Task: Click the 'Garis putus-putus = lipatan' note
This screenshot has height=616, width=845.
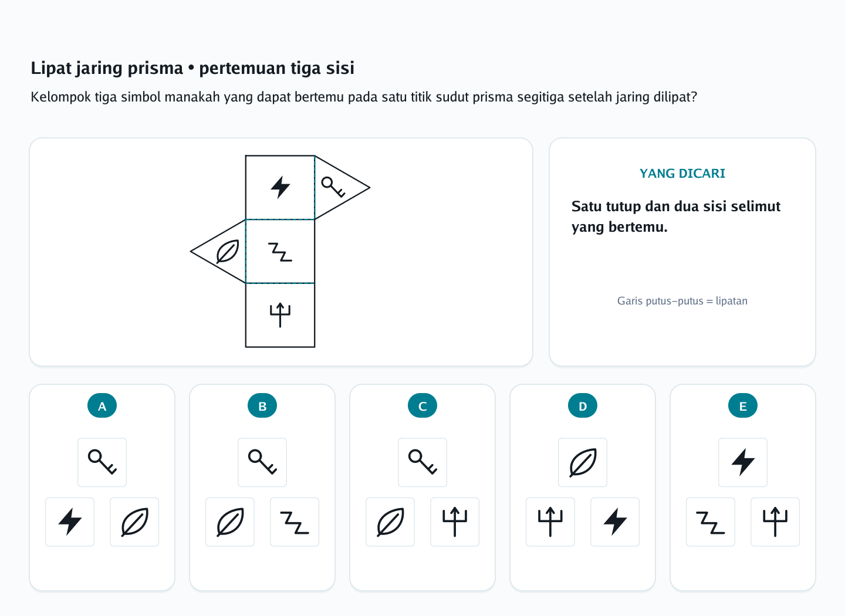Action: pyautogui.click(x=682, y=301)
